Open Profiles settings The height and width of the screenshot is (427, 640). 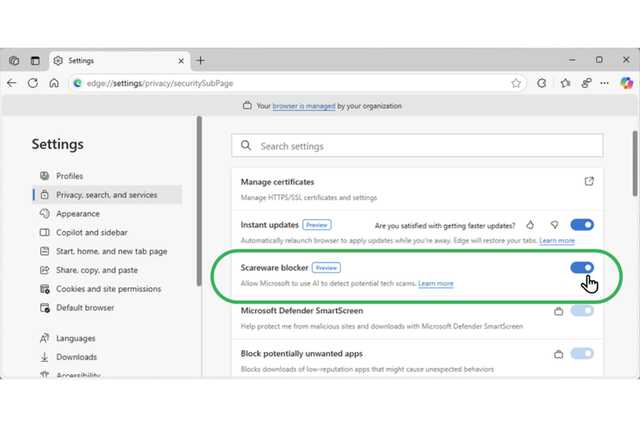69,176
